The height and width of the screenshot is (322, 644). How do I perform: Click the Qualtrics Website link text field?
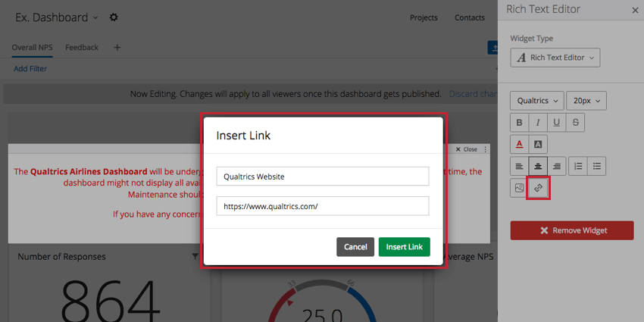point(323,177)
